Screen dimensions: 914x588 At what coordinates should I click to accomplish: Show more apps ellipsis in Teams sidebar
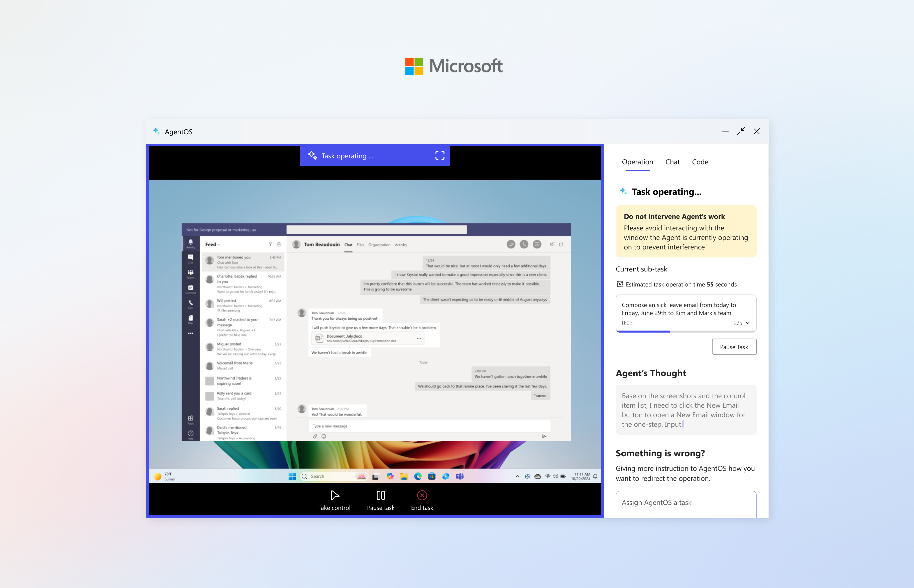191,333
